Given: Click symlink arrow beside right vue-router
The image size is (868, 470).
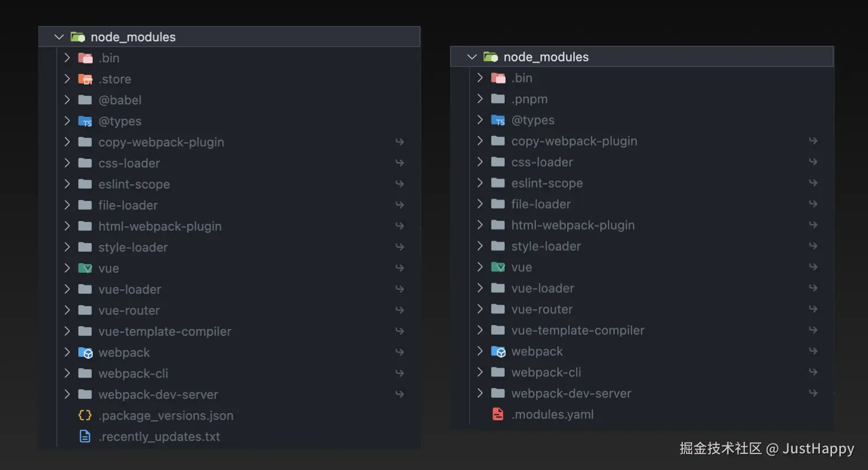Looking at the screenshot, I should (x=813, y=309).
